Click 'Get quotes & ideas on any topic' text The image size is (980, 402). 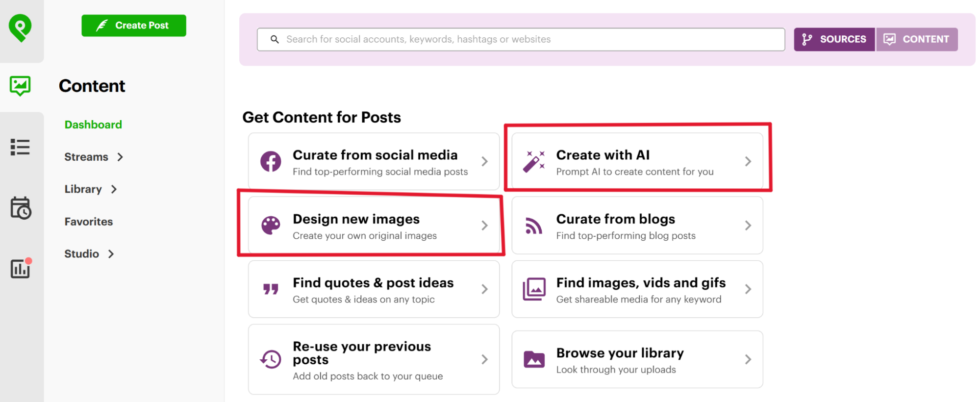(364, 300)
